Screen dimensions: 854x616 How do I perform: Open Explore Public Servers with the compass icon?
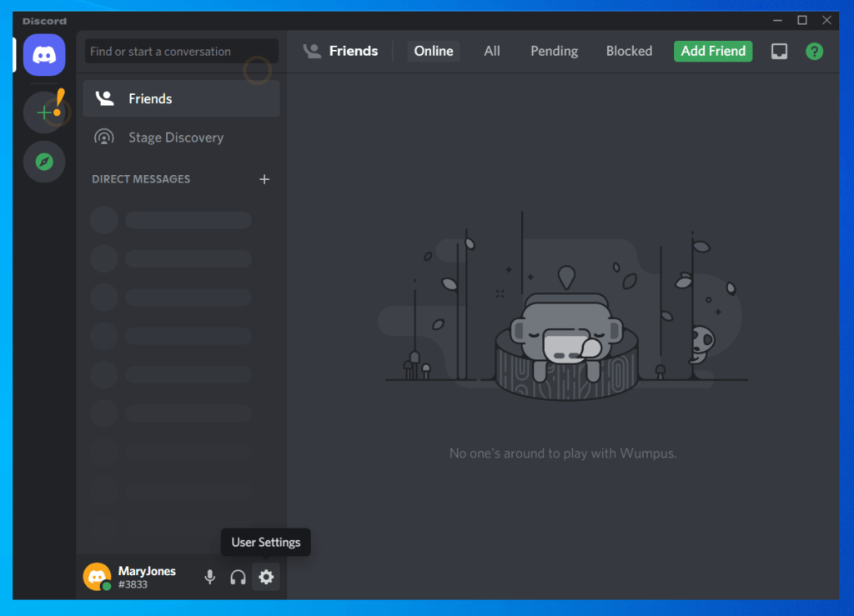click(x=43, y=161)
